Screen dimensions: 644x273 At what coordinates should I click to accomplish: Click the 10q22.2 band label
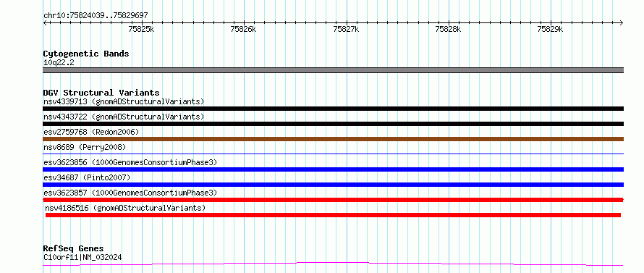coord(59,63)
